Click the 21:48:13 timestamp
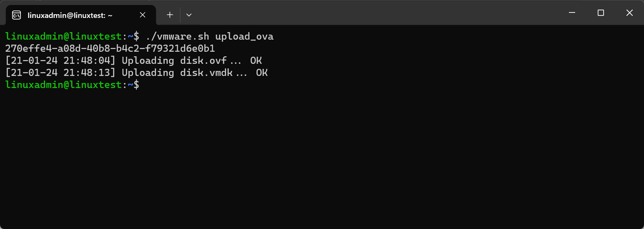 click(89, 73)
